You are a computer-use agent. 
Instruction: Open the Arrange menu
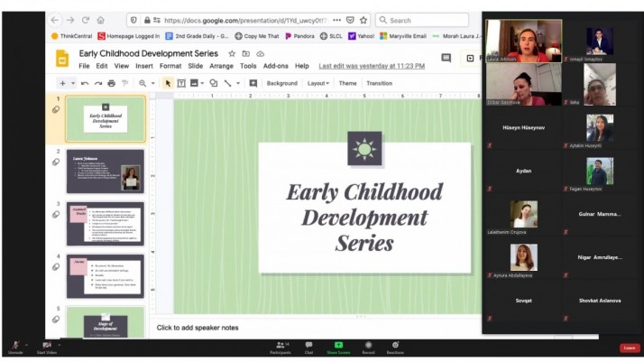pyautogui.click(x=221, y=66)
